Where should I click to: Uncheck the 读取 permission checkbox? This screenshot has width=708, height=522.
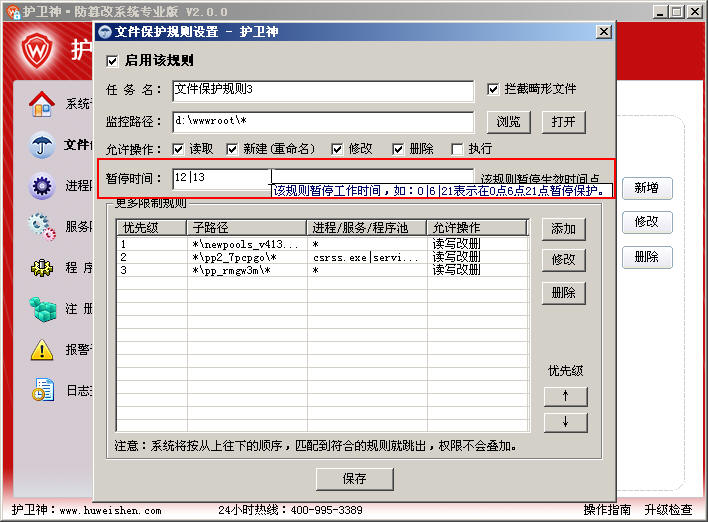point(178,149)
